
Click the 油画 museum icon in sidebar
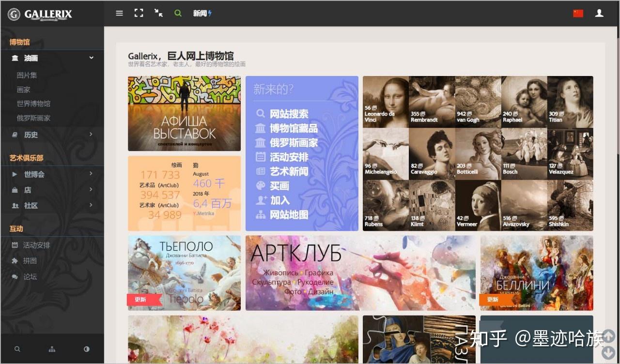[15, 58]
